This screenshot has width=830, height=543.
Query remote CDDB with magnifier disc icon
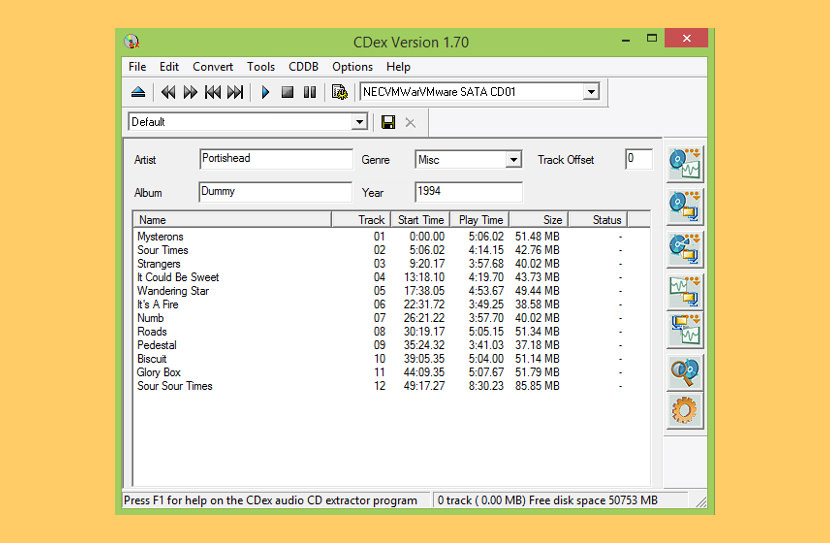coord(684,372)
